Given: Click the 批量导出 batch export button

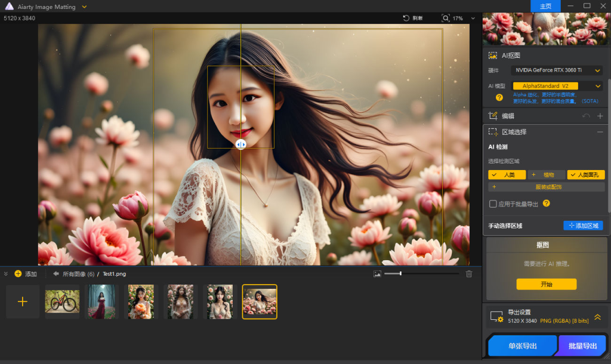Looking at the screenshot, I should click(x=582, y=346).
